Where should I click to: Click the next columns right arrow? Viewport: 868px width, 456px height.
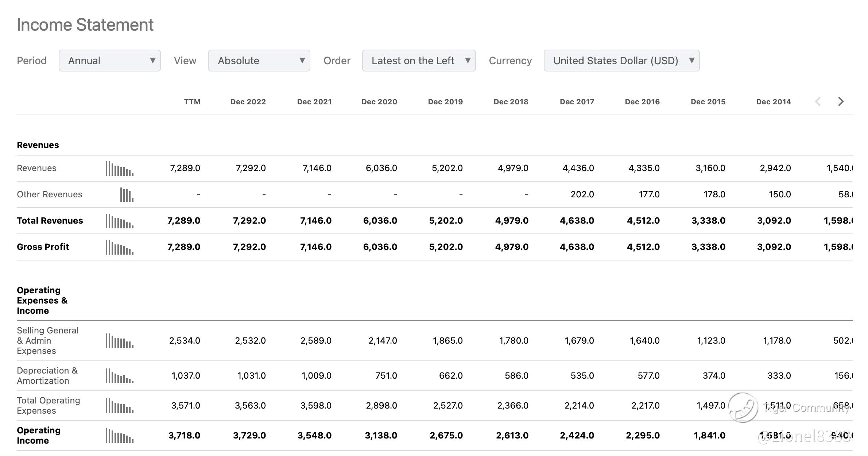tap(841, 101)
